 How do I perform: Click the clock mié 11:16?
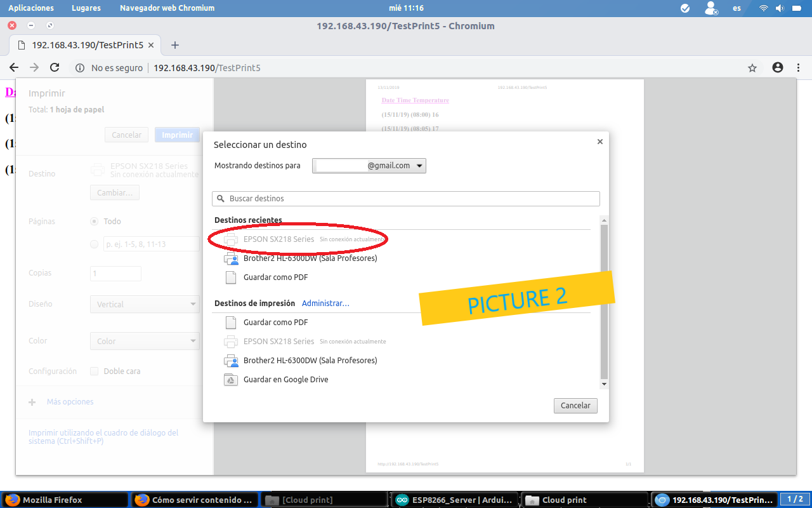point(406,8)
